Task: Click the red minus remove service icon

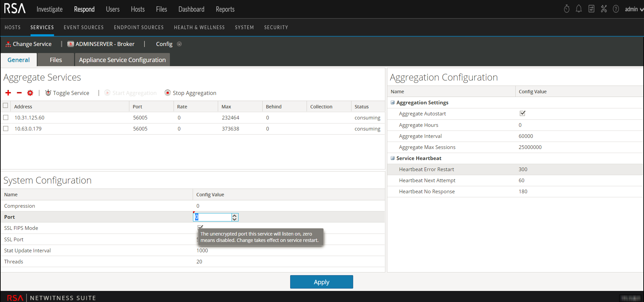Action: point(19,93)
